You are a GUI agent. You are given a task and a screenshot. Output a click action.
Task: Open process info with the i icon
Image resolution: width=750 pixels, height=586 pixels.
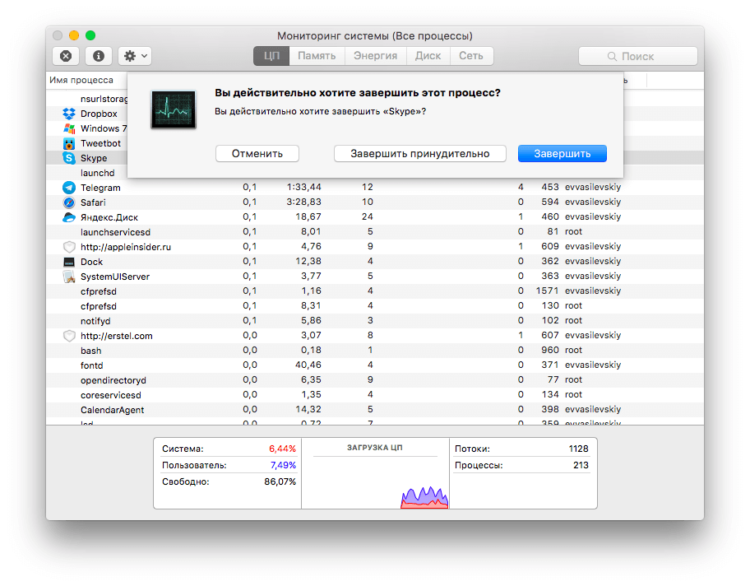tap(99, 56)
